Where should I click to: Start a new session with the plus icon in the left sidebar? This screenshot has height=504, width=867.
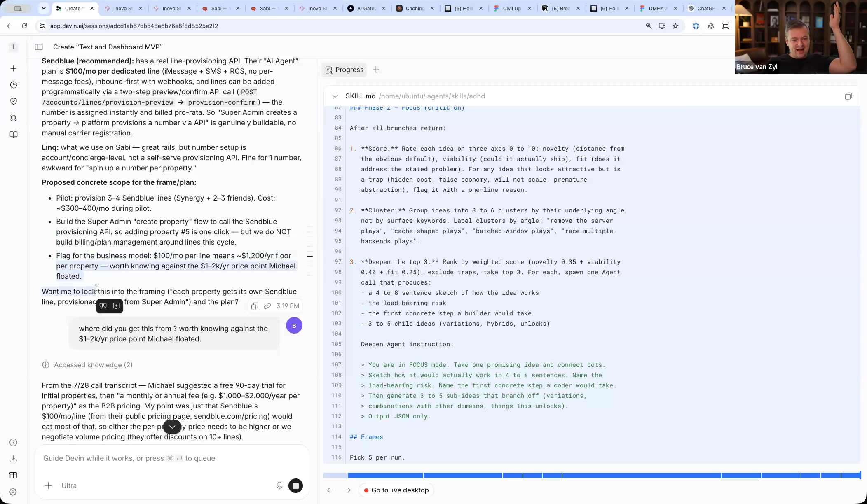point(14,68)
